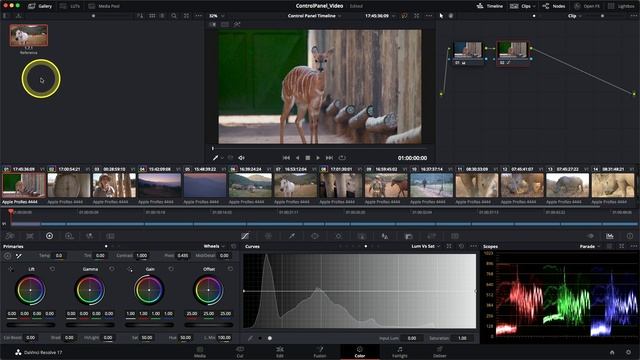Screen dimensions: 640x360
Task: Open the Tracker palette
Action: pyautogui.click(x=338, y=236)
